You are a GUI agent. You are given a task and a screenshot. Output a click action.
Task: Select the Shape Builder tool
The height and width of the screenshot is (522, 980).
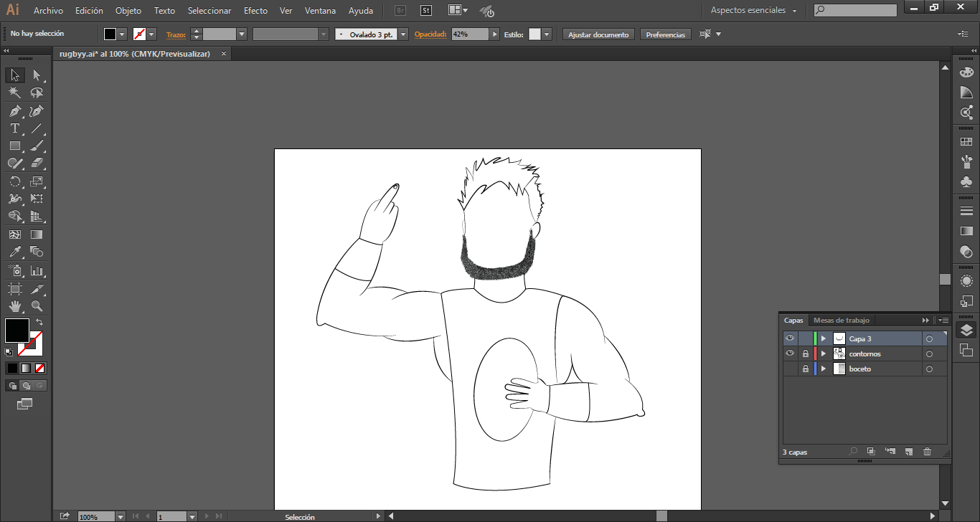pyautogui.click(x=15, y=217)
